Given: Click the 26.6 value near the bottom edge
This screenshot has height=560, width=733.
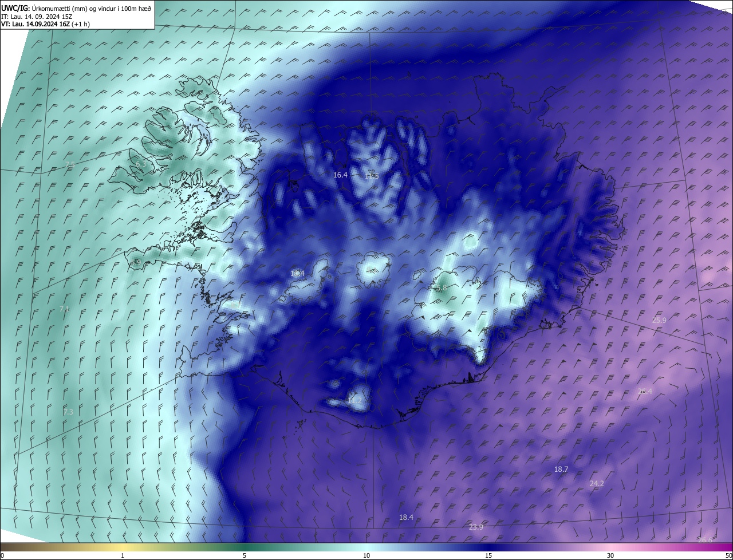Looking at the screenshot, I should click(706, 540).
